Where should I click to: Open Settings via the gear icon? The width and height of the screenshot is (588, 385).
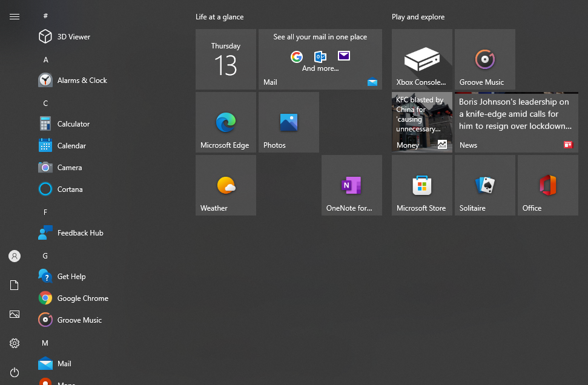(x=15, y=343)
